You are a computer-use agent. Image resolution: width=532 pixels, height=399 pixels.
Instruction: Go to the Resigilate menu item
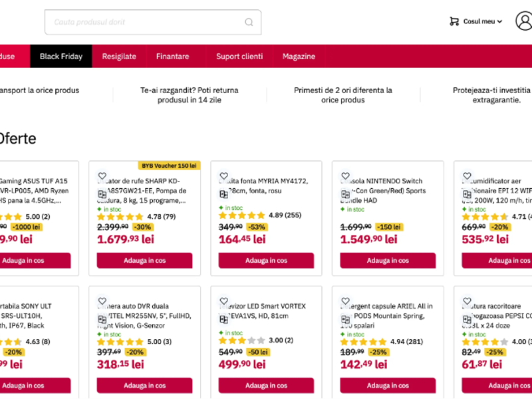[x=119, y=57]
